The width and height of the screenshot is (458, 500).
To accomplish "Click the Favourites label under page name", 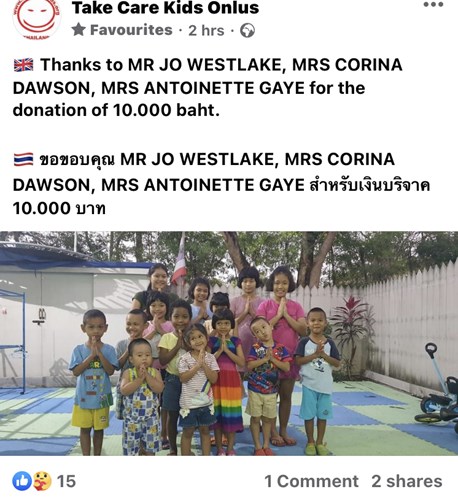I will 131,30.
